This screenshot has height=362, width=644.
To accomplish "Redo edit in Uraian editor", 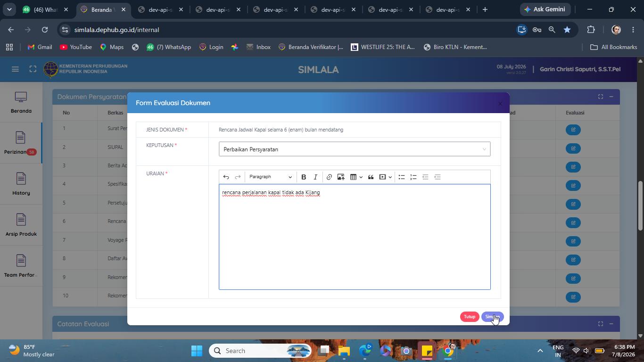I will [x=238, y=177].
